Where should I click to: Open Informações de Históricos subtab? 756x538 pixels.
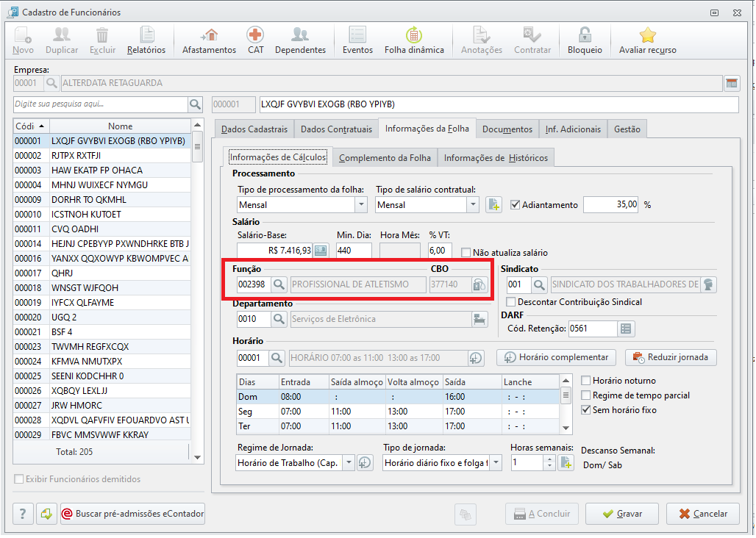click(x=496, y=158)
